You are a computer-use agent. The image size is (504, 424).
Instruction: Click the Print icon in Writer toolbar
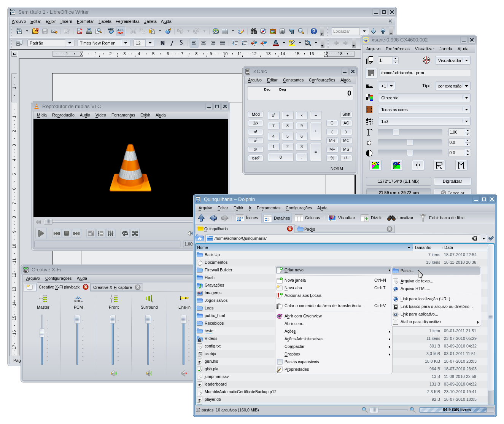[x=89, y=31]
